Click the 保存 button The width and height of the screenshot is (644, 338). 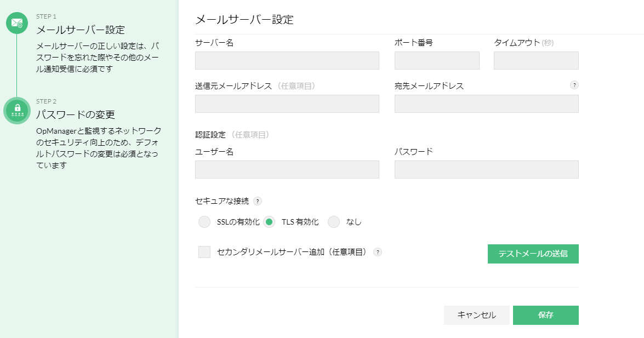click(545, 315)
